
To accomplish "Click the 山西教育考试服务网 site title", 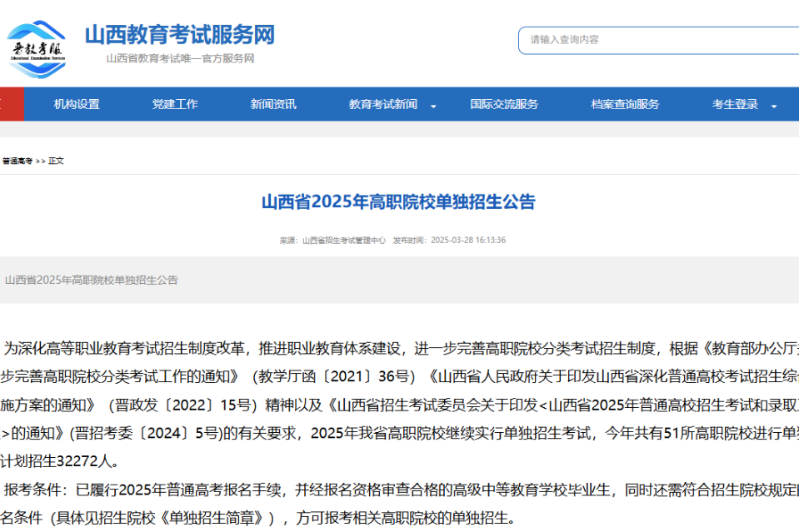I will [179, 35].
